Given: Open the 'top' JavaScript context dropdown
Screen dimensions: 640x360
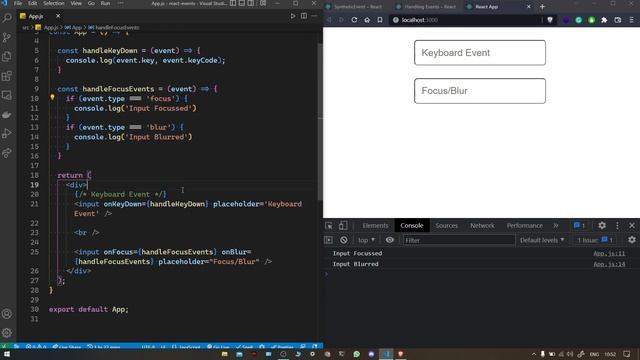Looking at the screenshot, I should click(366, 240).
